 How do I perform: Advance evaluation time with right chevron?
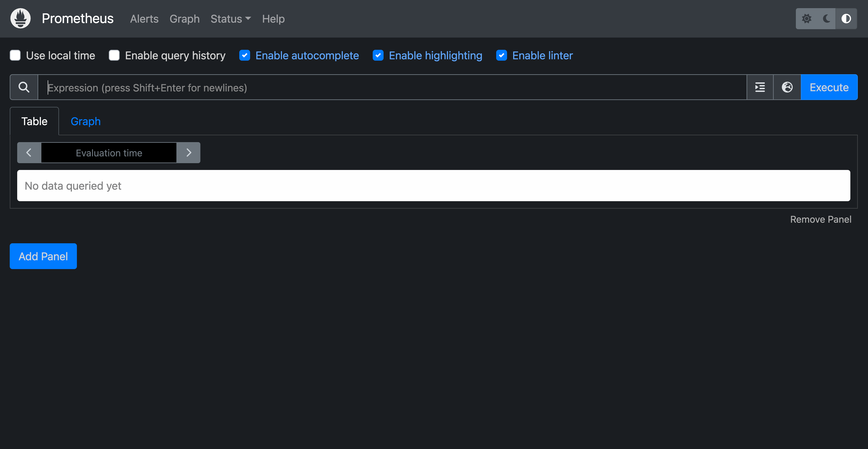(188, 152)
